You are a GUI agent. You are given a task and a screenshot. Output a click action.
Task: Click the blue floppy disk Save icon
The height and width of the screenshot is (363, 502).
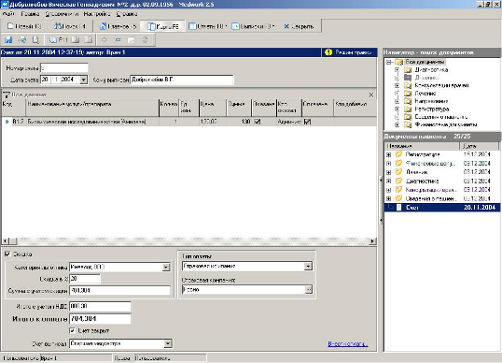coord(8,40)
